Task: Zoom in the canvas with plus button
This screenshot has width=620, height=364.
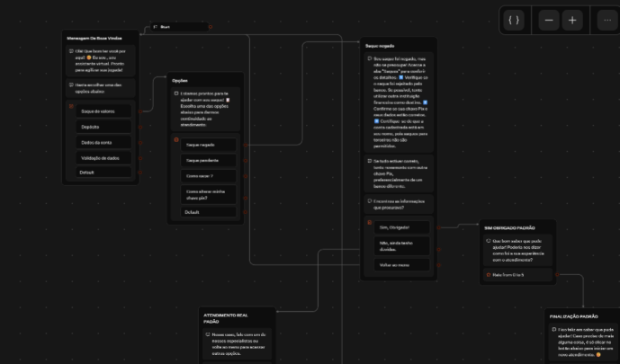Action: 573,20
